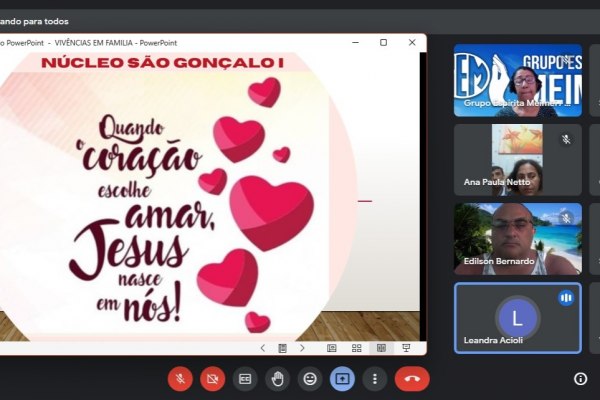Select Edilson Bernardo participant tile

pyautogui.click(x=517, y=239)
